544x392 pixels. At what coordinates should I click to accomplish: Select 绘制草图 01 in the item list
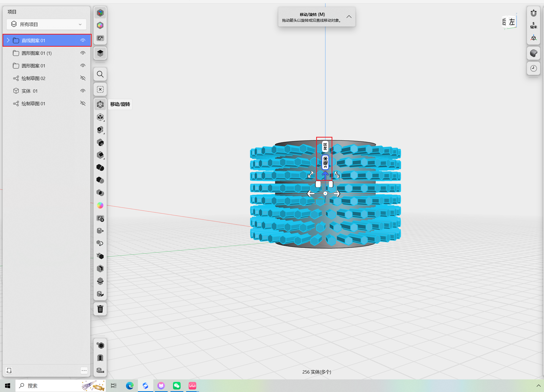[x=33, y=104]
